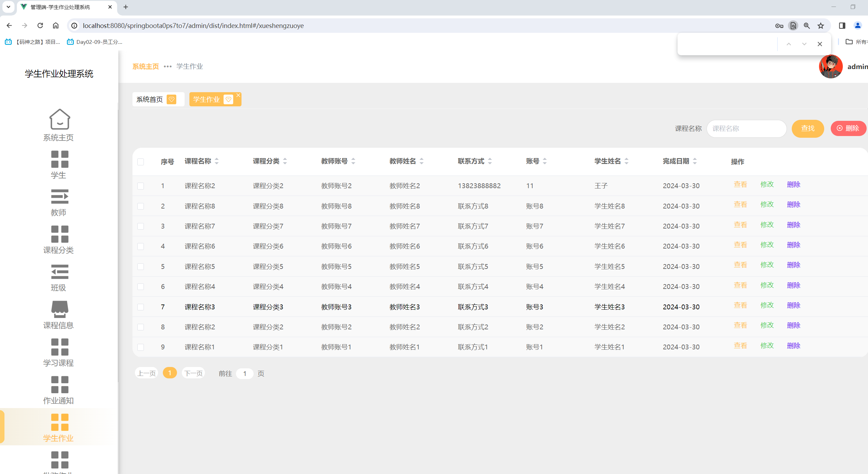Image resolution: width=868 pixels, height=474 pixels.
Task: Select the 班级 indent icon in sidebar
Action: coord(59,272)
